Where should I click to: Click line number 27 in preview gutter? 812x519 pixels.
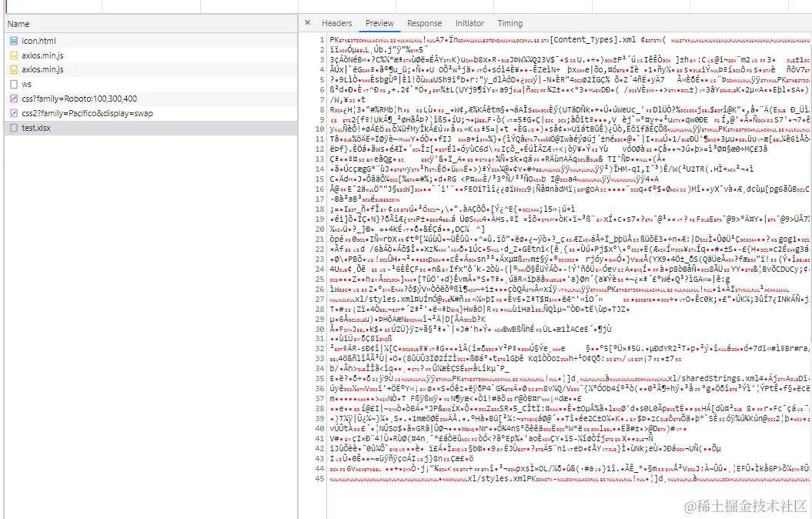pos(320,299)
